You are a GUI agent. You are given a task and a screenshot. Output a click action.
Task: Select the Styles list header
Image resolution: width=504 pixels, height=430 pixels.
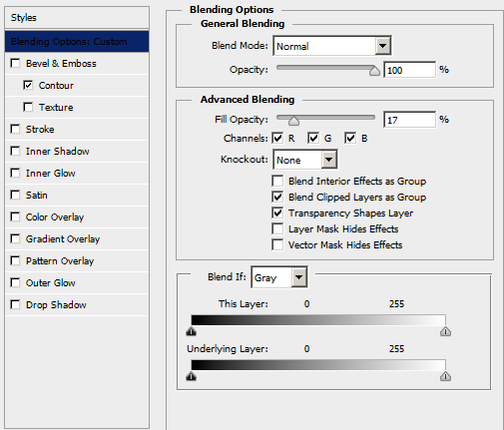77,17
